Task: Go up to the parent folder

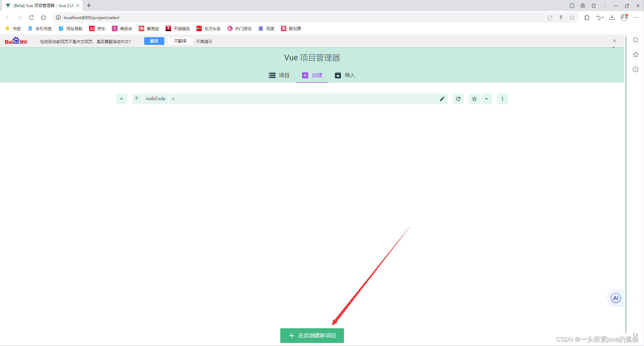Action: point(122,99)
